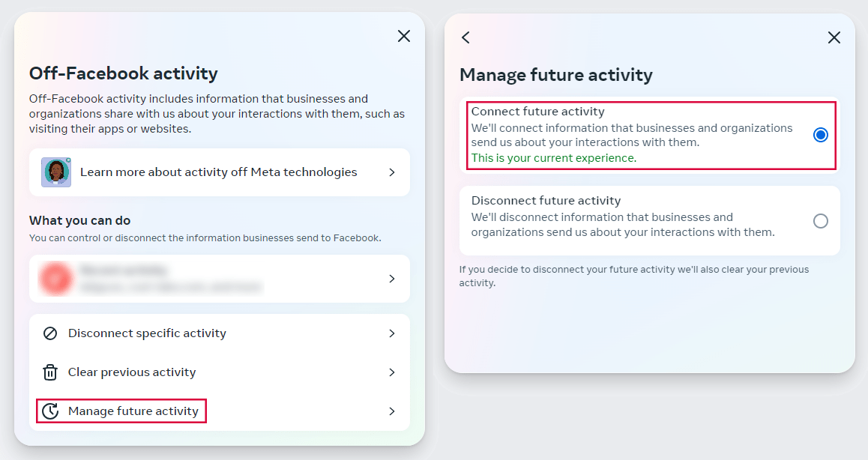
Task: Click the blurred recent activity icon
Action: tap(56, 279)
